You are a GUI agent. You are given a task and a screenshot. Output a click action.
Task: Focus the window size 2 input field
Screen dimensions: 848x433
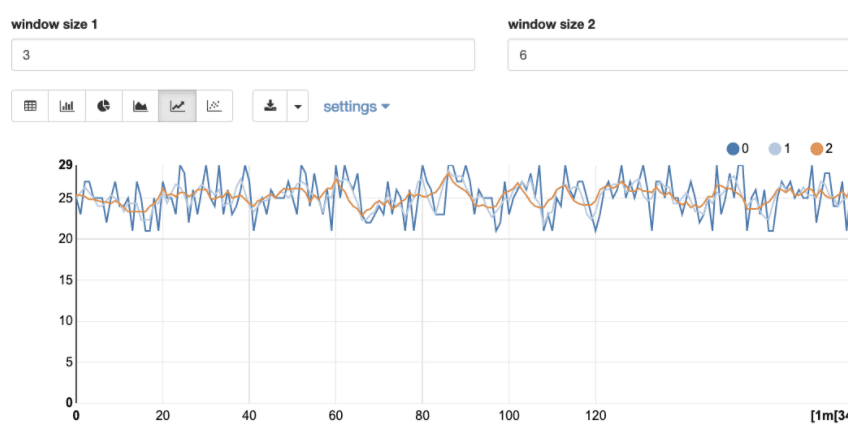(677, 56)
